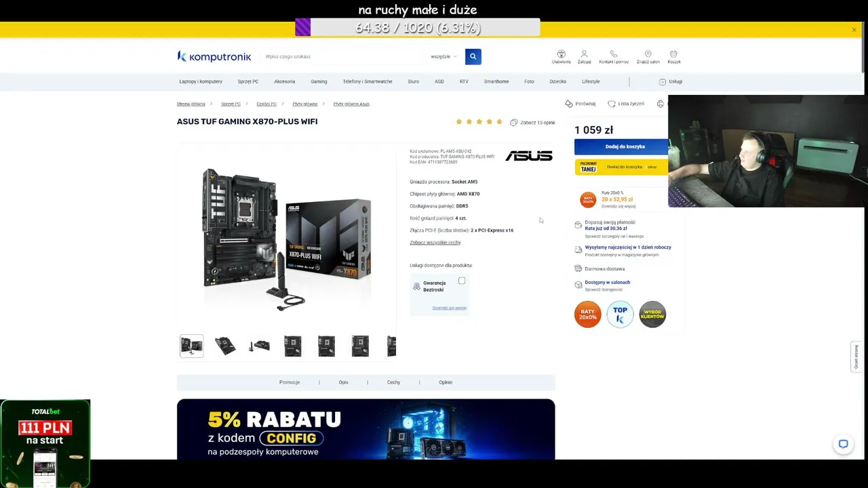868x488 pixels.
Task: Go to Strona główna breadcrumb
Action: tap(191, 104)
